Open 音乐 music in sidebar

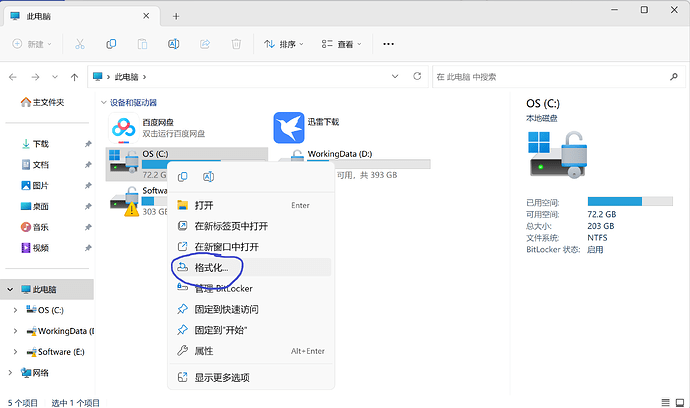[x=35, y=227]
